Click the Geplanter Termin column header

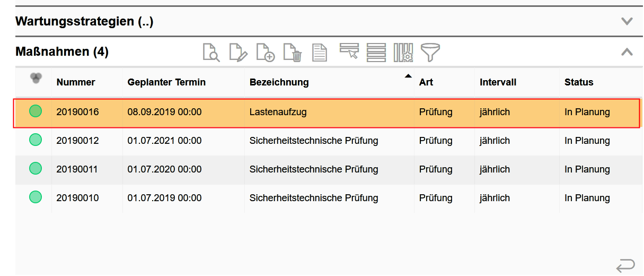(166, 82)
